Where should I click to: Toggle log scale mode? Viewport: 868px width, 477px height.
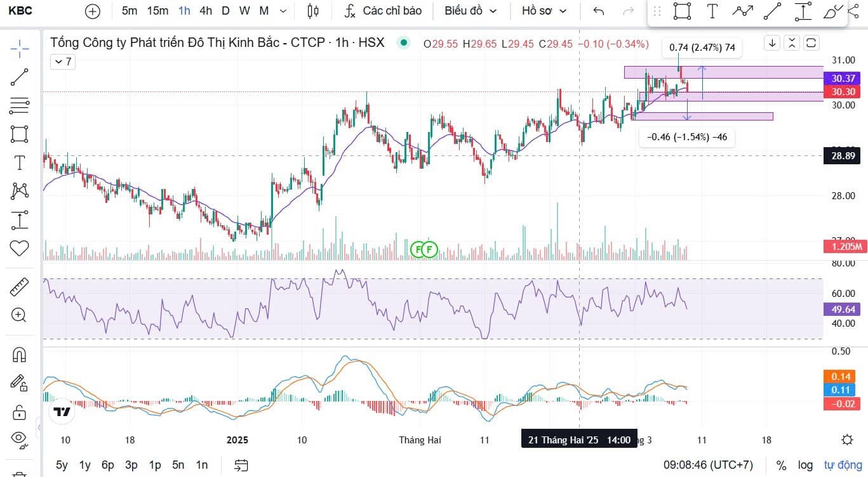(805, 465)
